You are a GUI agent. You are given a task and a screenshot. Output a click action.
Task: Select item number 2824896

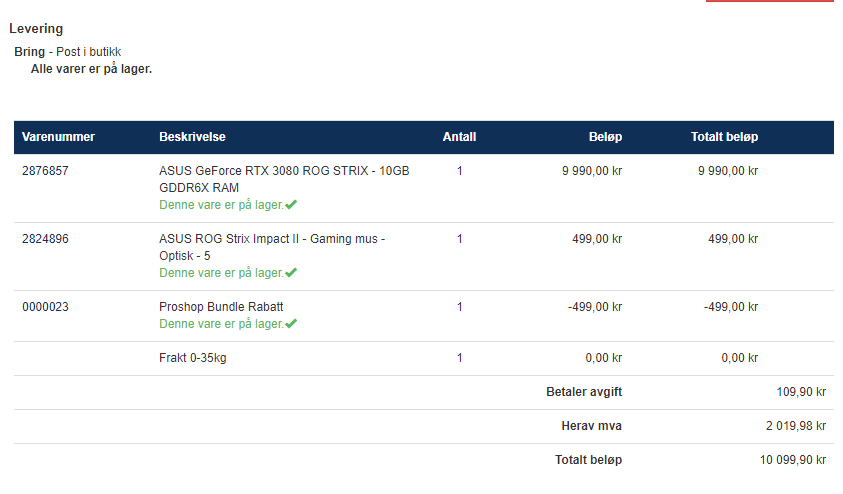click(45, 239)
